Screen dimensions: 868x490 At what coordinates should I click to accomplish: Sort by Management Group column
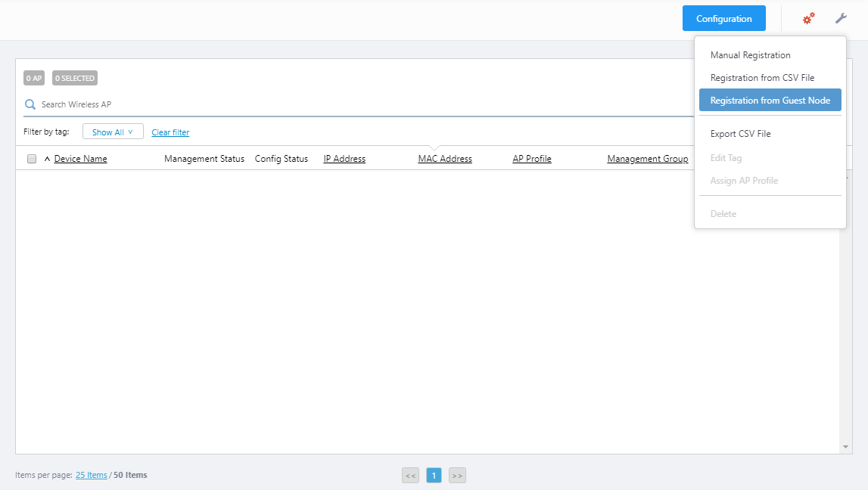tap(648, 159)
